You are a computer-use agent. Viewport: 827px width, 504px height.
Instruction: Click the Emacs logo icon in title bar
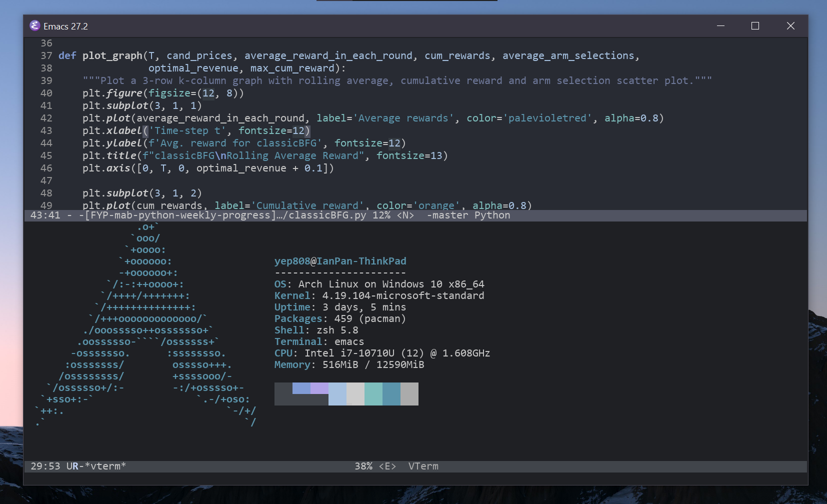(34, 25)
